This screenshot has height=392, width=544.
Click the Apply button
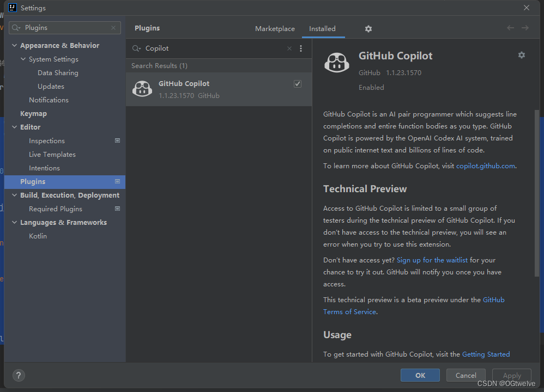[x=512, y=375]
